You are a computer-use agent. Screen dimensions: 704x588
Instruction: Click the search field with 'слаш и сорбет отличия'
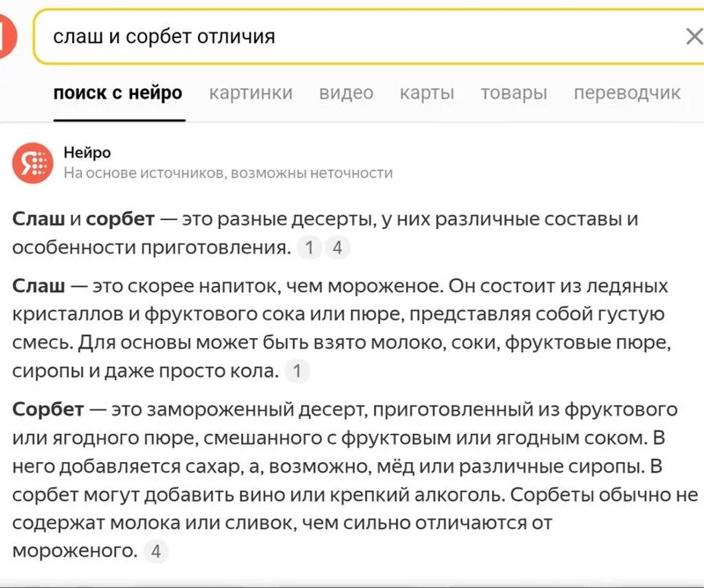point(352,37)
